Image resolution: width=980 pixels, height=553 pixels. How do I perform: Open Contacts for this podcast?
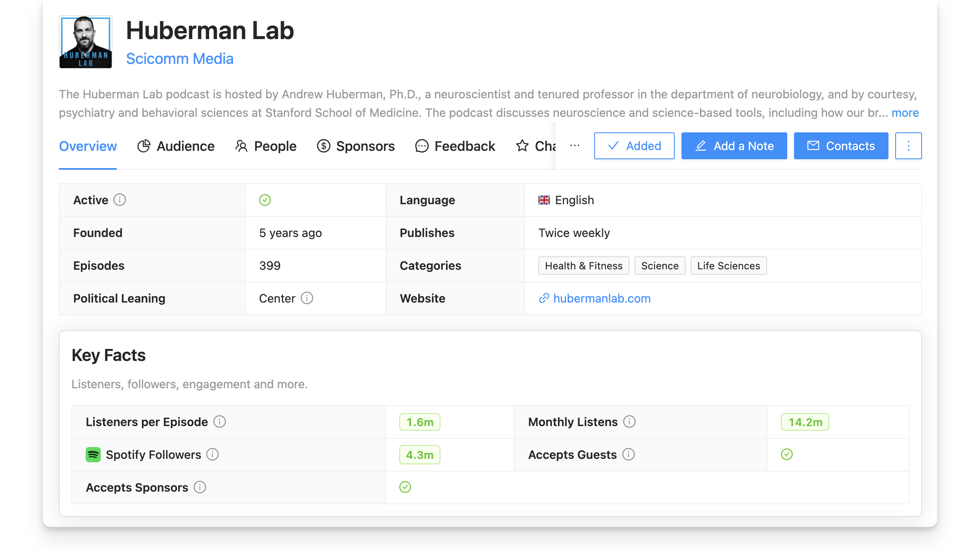pos(841,146)
